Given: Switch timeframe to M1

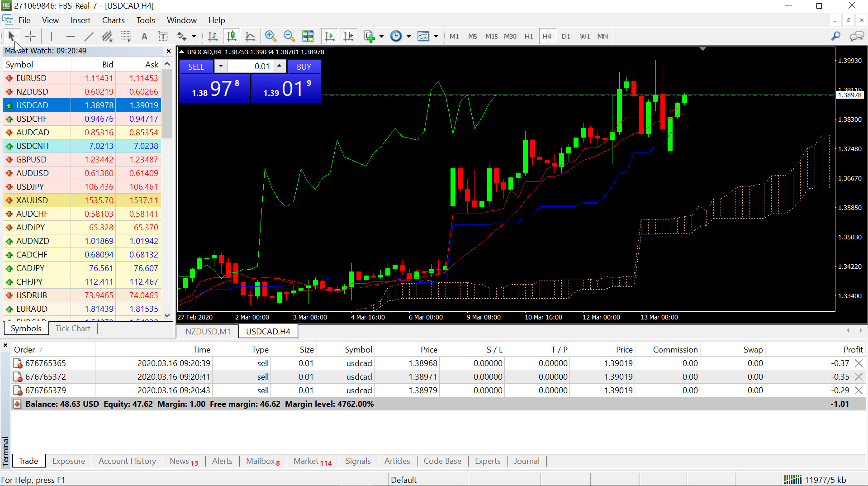Looking at the screenshot, I should coord(454,36).
